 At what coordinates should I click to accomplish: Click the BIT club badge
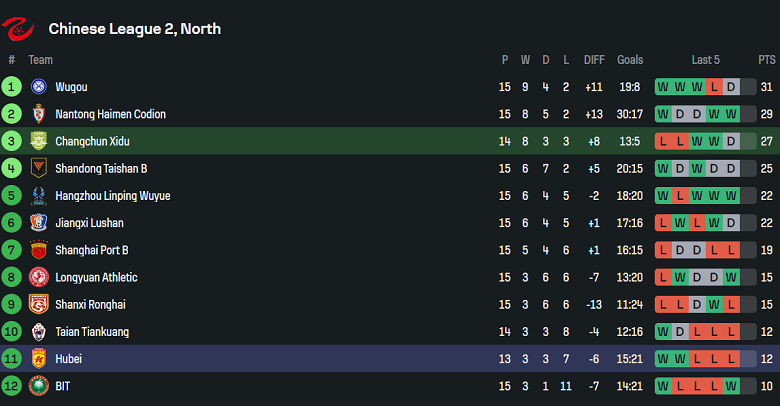(39, 386)
